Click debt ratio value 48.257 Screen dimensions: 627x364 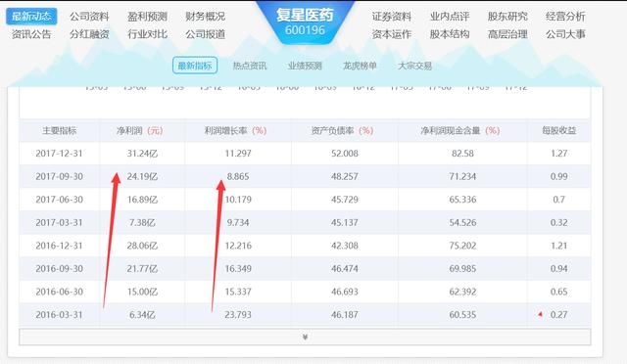pyautogui.click(x=345, y=176)
